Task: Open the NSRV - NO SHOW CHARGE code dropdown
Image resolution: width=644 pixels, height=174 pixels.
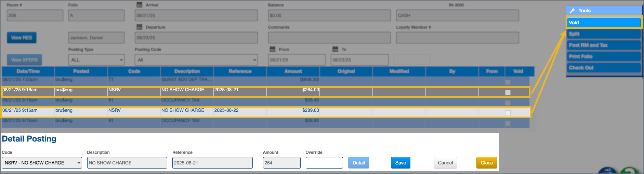Action: (42, 163)
